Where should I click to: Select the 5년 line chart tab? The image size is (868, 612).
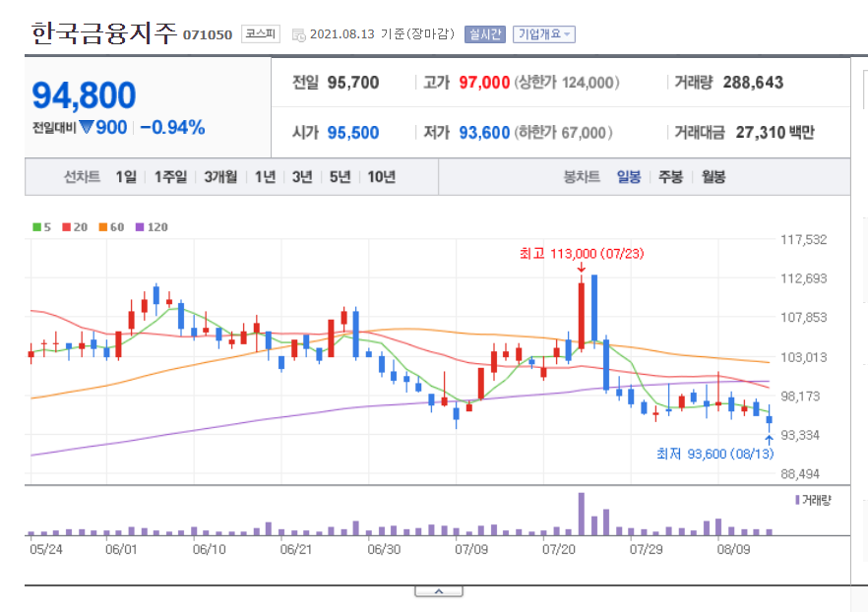point(340,177)
